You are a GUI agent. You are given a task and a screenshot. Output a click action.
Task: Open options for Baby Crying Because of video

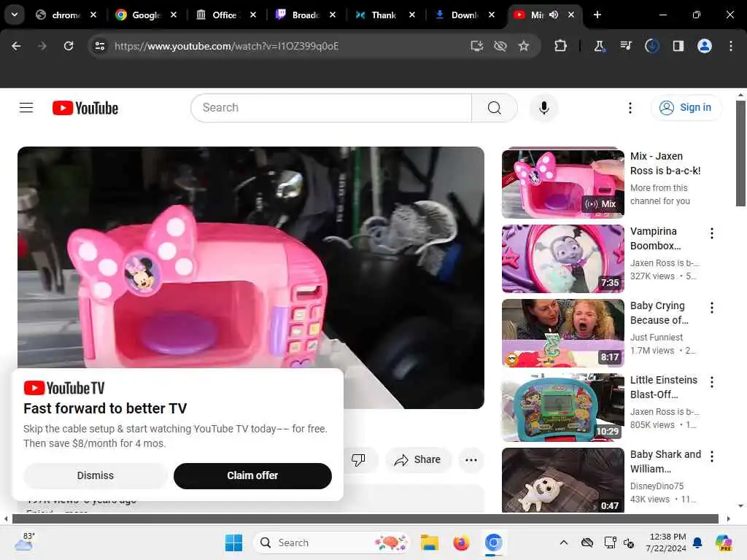pyautogui.click(x=711, y=308)
